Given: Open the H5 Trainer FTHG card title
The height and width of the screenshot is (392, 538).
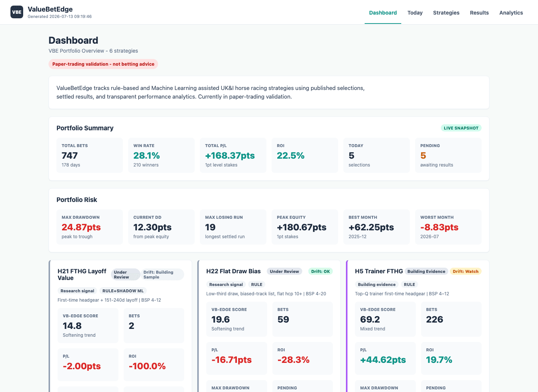Looking at the screenshot, I should point(379,271).
